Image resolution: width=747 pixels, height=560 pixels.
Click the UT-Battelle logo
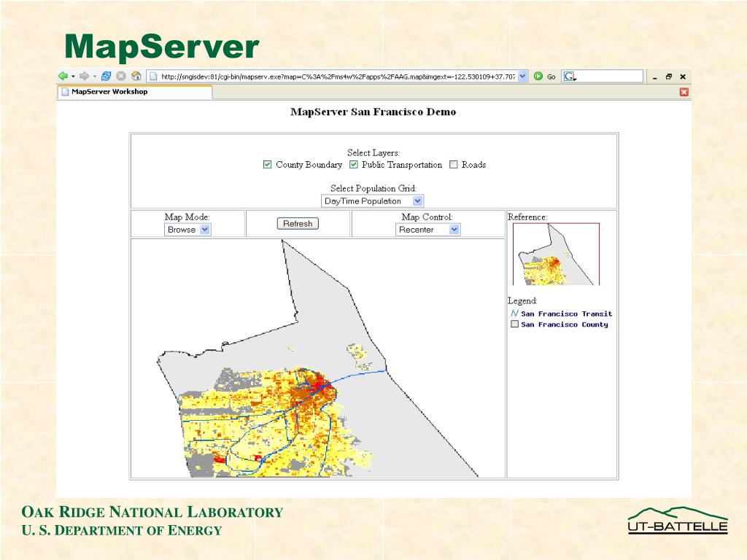pyautogui.click(x=678, y=521)
